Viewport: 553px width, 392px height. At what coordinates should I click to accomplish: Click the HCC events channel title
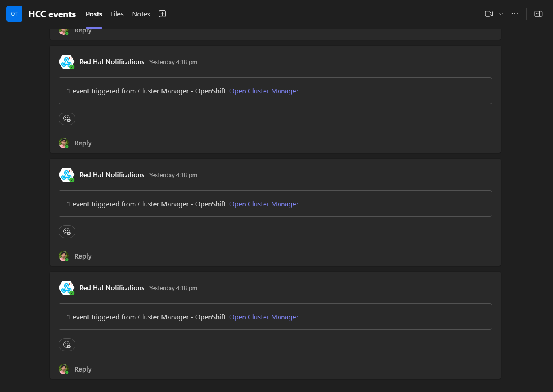pyautogui.click(x=52, y=14)
